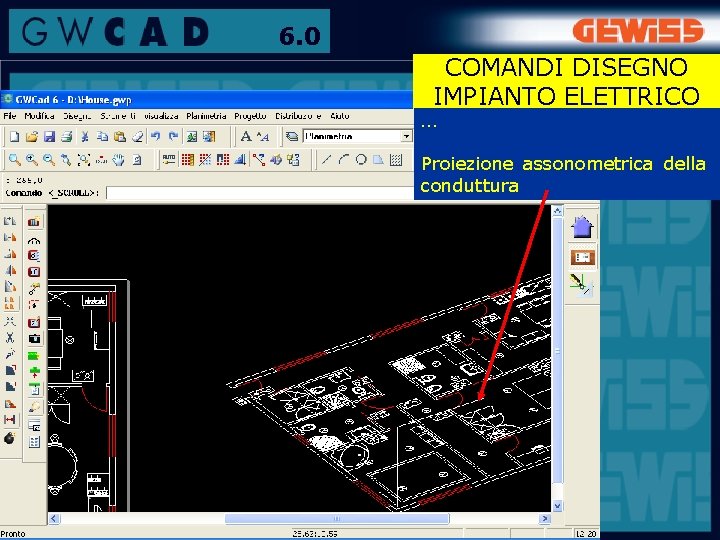Zoom in with the plus magnifier
This screenshot has height=540, width=720.
32,159
